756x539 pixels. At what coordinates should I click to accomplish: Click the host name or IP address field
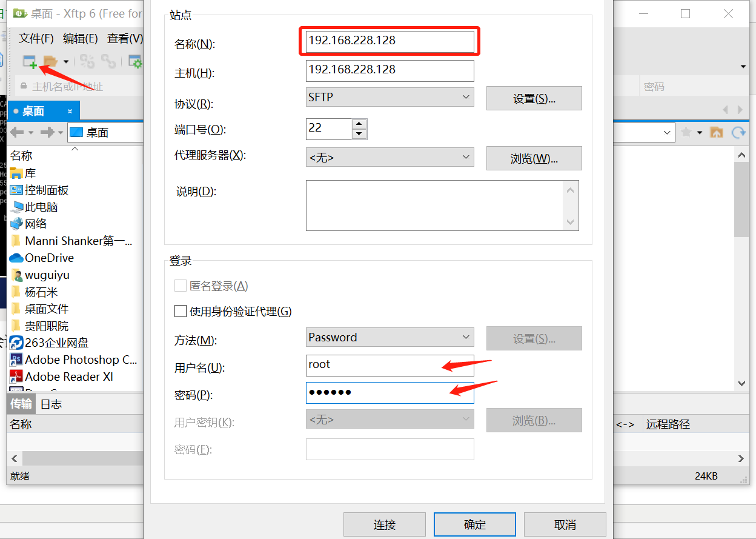click(79, 86)
